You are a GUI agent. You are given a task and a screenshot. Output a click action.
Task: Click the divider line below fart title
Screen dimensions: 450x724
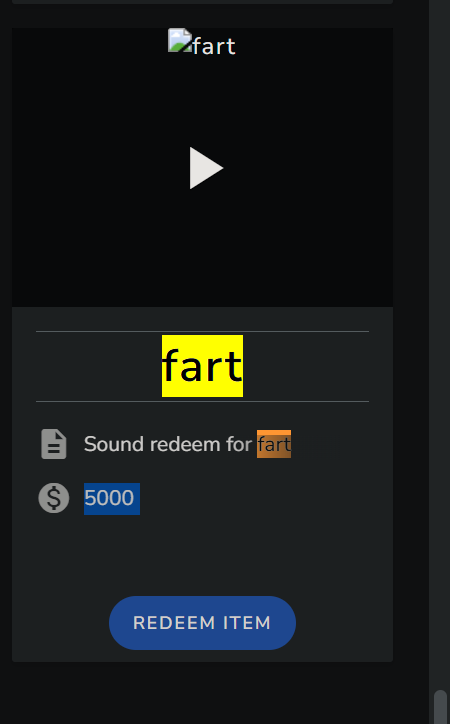pos(202,402)
